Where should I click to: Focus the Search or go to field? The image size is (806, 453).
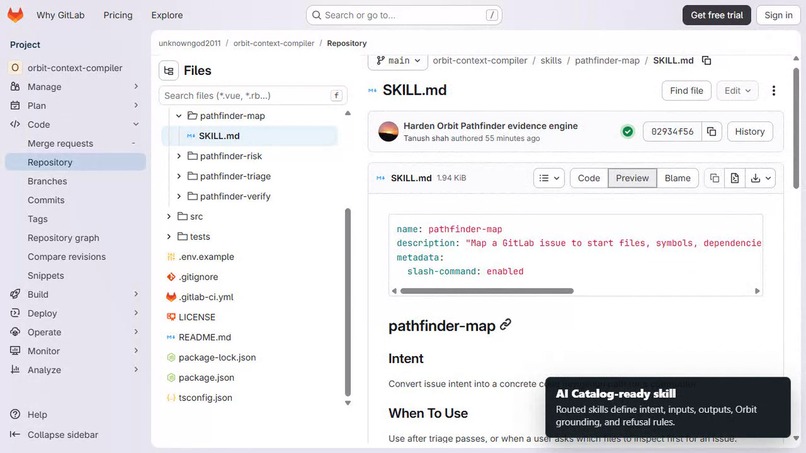coord(404,15)
